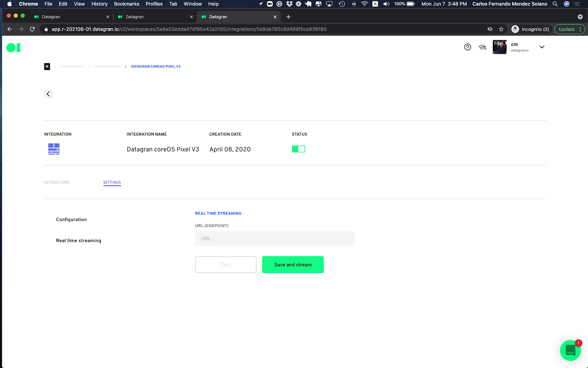Open the Notification Center list icon
The width and height of the screenshot is (588, 368).
click(577, 4)
